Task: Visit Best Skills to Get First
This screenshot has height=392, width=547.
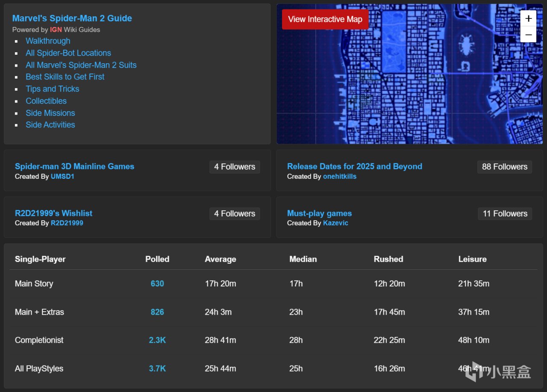Action: click(65, 77)
